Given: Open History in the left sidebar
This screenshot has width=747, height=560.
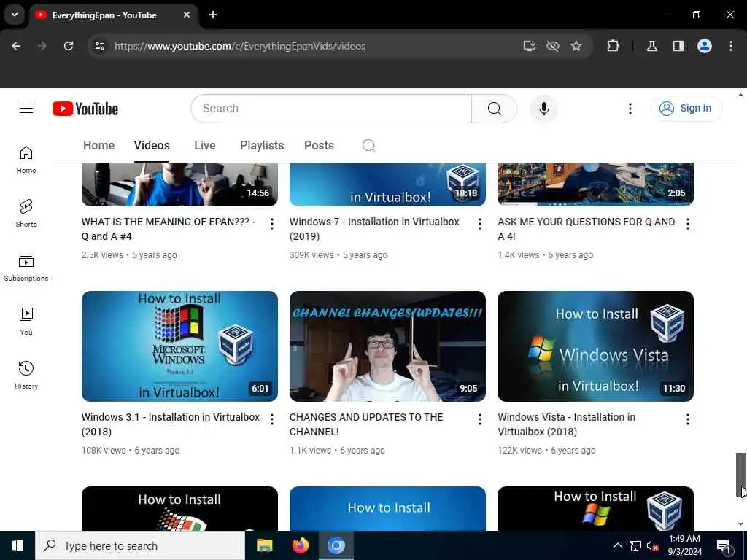Looking at the screenshot, I should [x=26, y=376].
